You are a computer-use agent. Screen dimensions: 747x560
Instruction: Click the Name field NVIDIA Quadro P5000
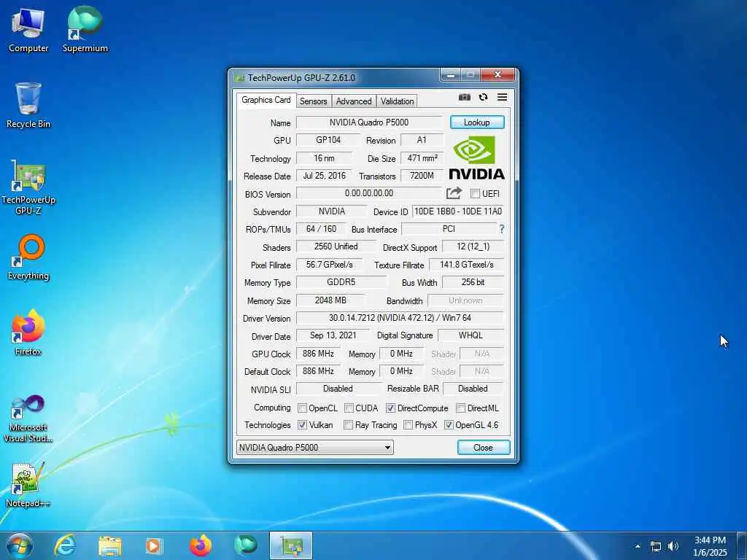coord(369,122)
